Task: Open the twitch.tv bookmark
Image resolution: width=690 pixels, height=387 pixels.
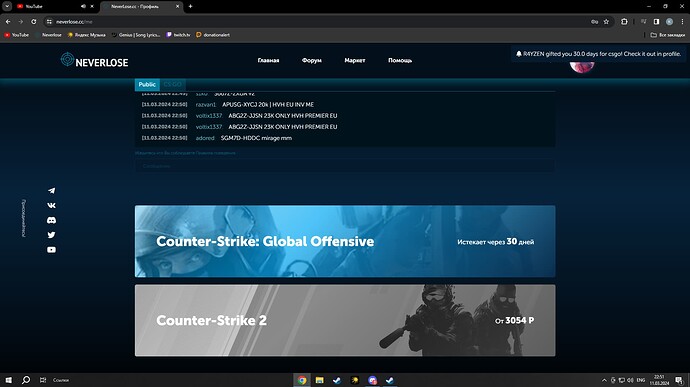Action: [x=178, y=35]
